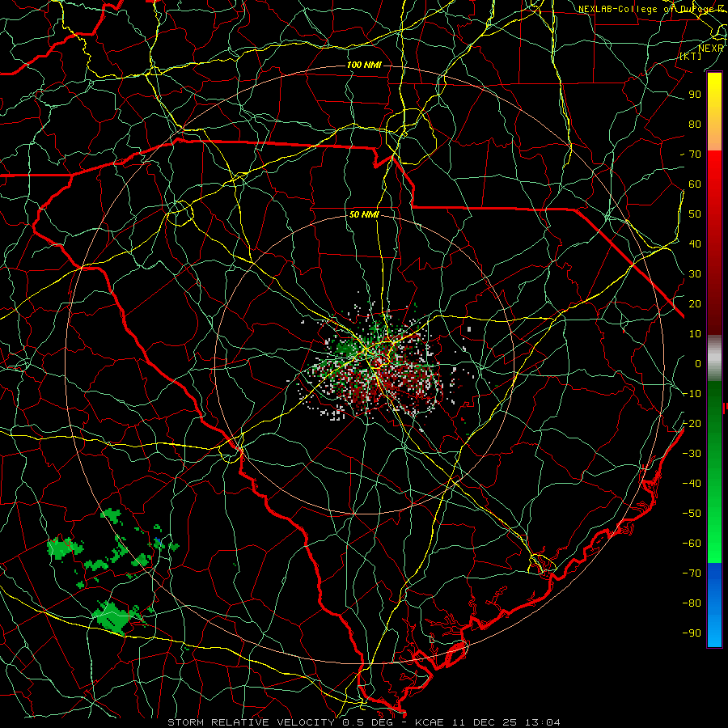Viewport: 728px width, 728px height.
Task: Click the '11 DEC 25 13:04' timestamp
Action: point(505,722)
